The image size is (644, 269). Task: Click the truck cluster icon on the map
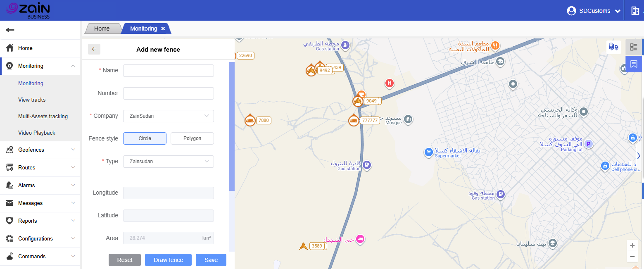613,47
